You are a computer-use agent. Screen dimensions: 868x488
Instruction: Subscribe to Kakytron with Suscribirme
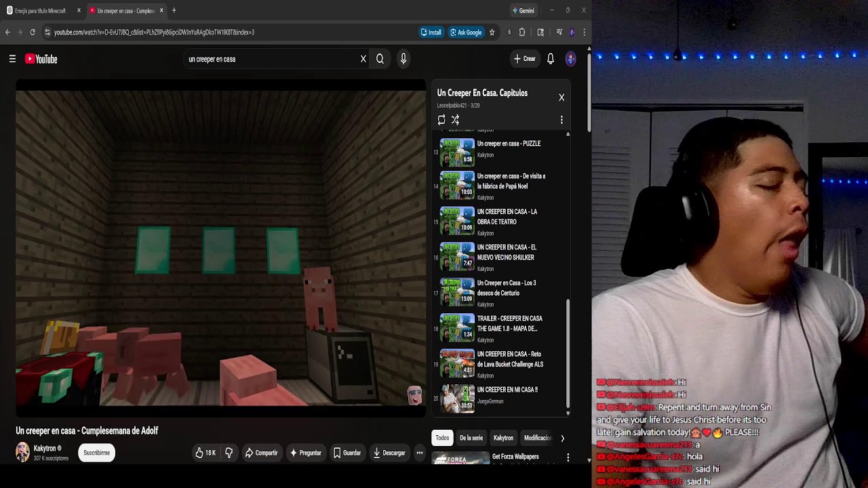click(96, 453)
